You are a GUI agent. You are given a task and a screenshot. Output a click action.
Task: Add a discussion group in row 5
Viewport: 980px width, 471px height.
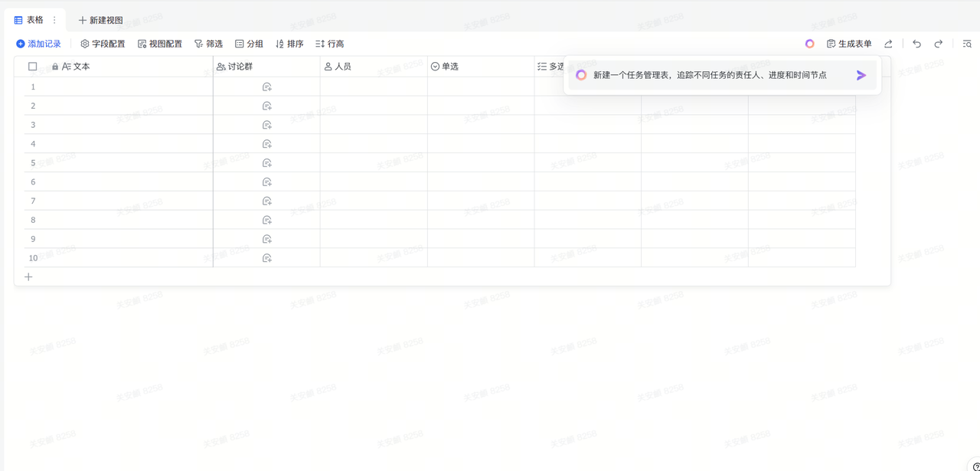click(266, 162)
